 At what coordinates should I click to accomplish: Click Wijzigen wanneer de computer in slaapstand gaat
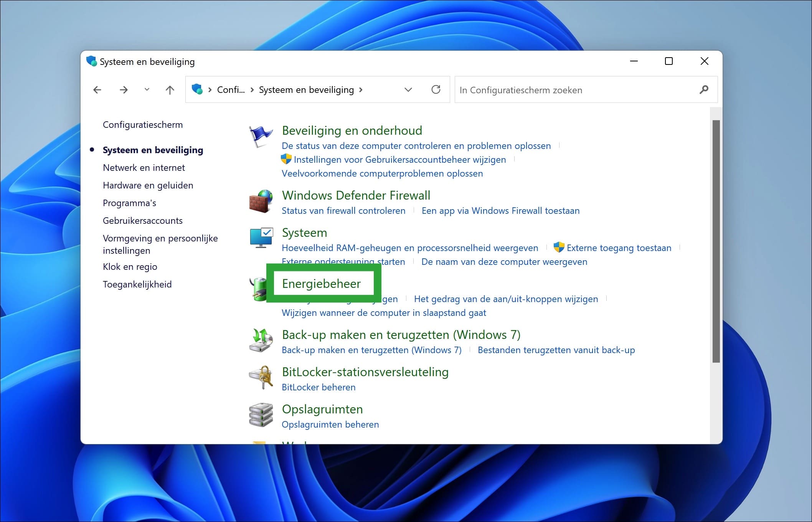tap(384, 312)
